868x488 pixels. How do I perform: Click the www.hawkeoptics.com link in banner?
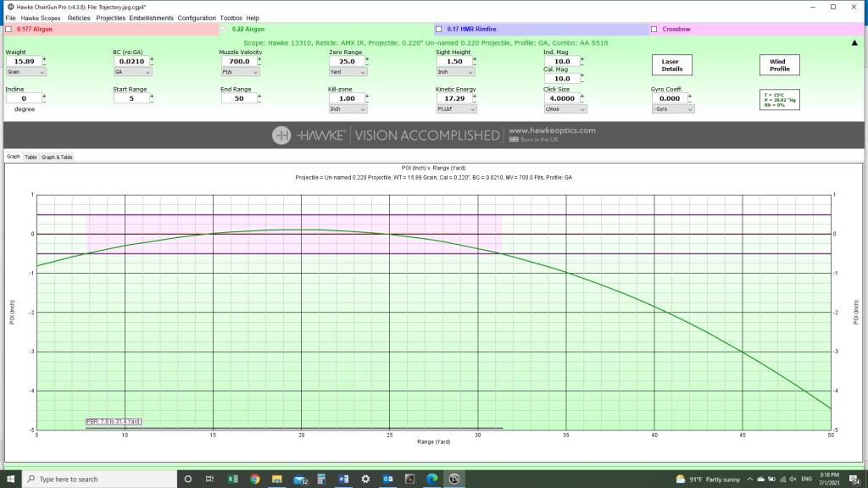coord(552,130)
